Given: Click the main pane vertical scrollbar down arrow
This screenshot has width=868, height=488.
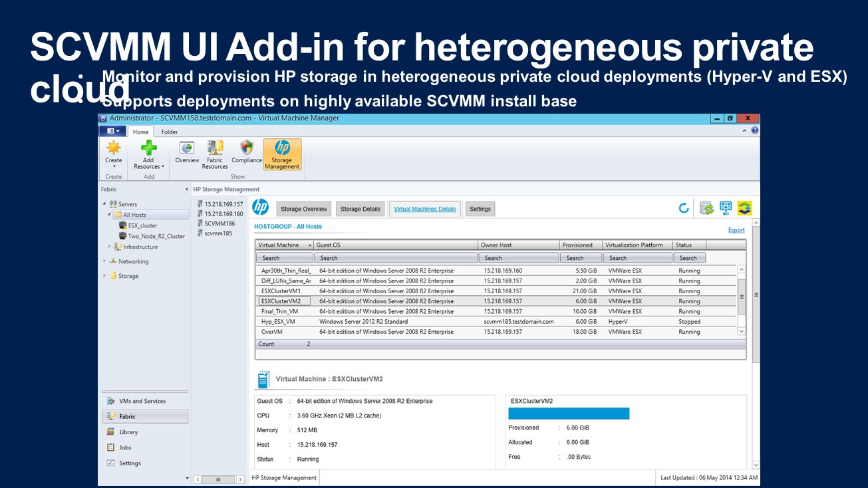Looking at the screenshot, I should [756, 465].
